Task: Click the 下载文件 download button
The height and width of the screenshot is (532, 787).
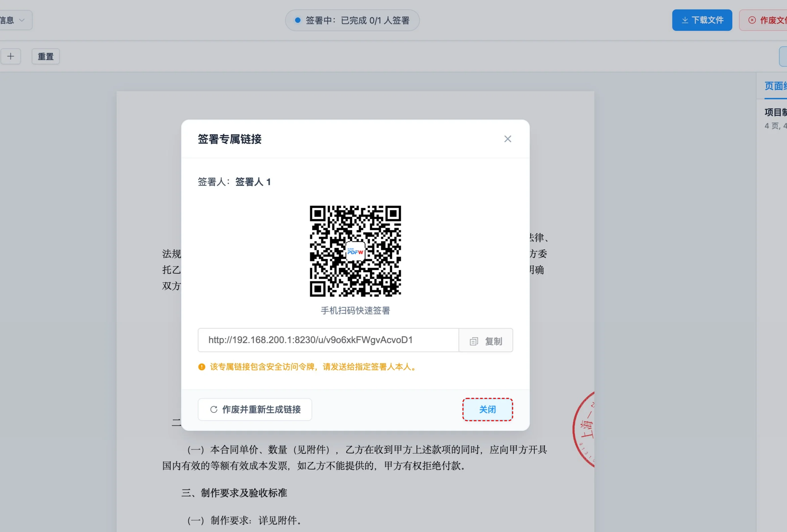Action: tap(702, 20)
